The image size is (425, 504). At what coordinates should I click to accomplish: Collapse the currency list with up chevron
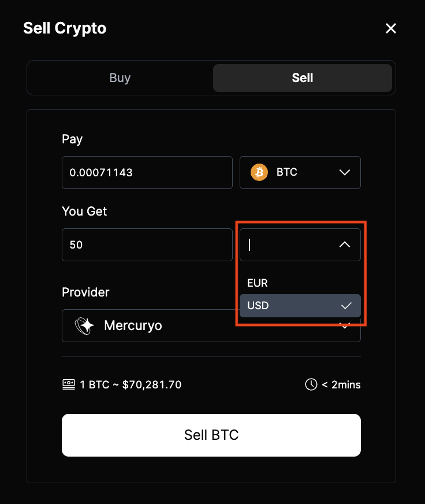tap(345, 244)
